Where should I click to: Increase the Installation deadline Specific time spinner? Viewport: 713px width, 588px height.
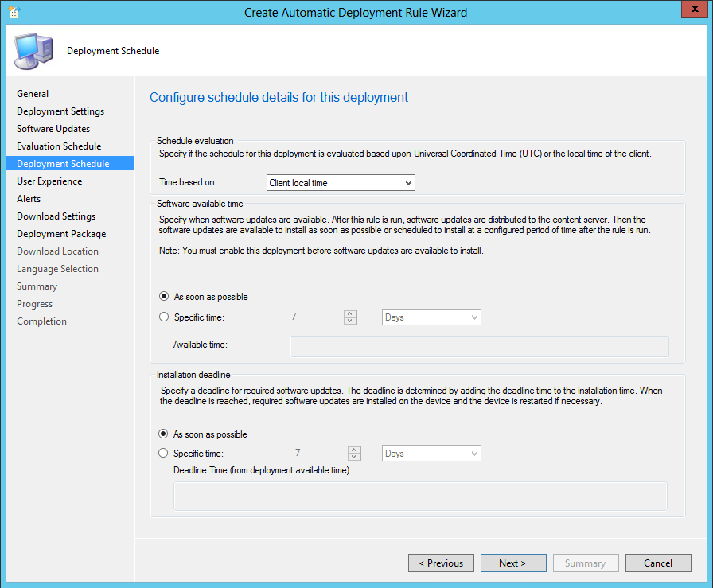click(354, 450)
